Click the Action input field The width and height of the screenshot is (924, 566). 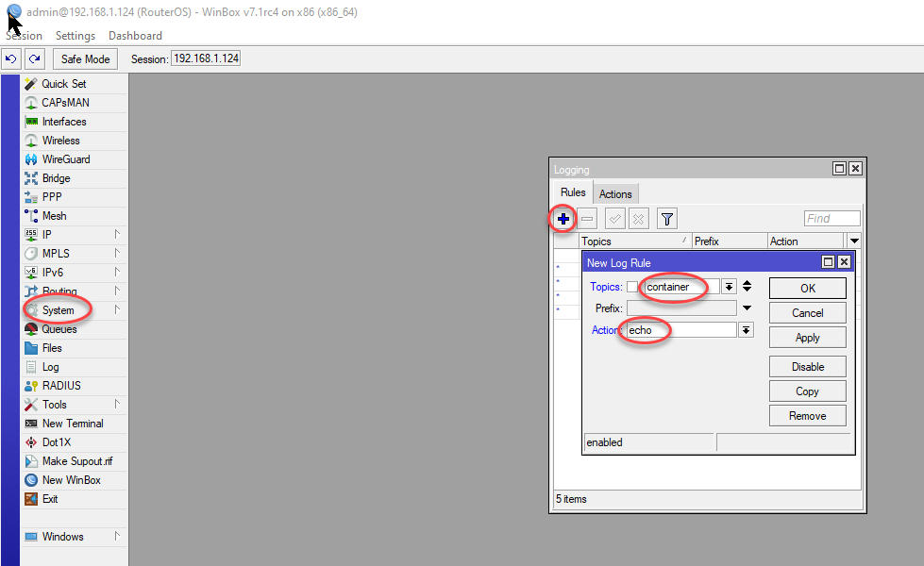tap(681, 330)
